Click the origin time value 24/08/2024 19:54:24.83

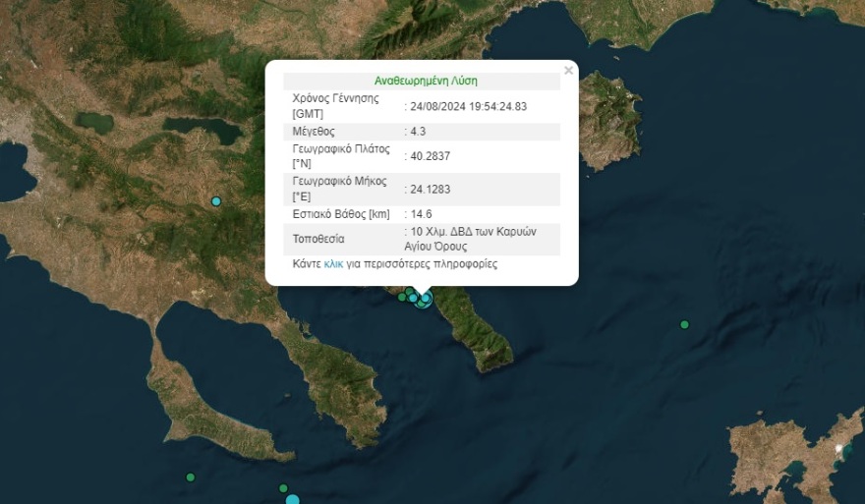pos(469,106)
